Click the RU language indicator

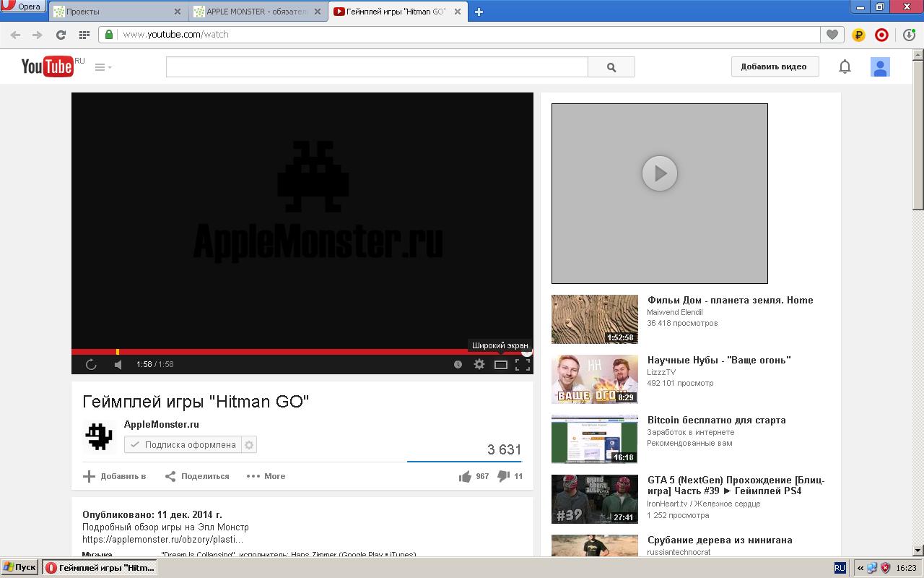[840, 568]
